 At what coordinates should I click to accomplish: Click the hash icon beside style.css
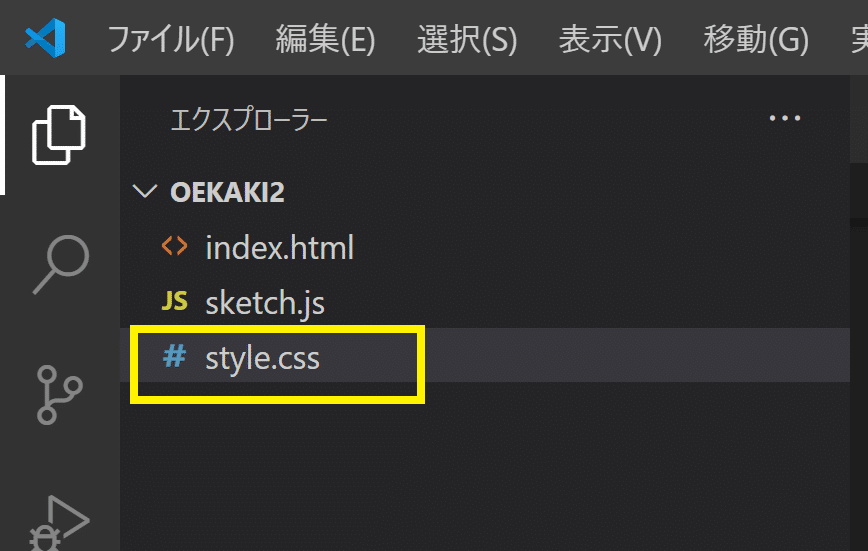[x=174, y=357]
